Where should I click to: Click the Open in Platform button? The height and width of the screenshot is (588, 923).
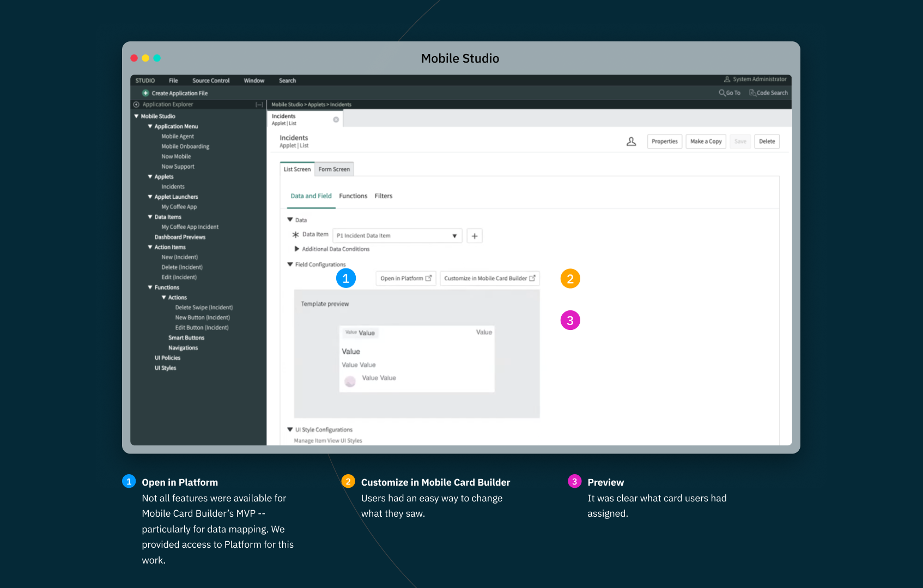pyautogui.click(x=406, y=278)
